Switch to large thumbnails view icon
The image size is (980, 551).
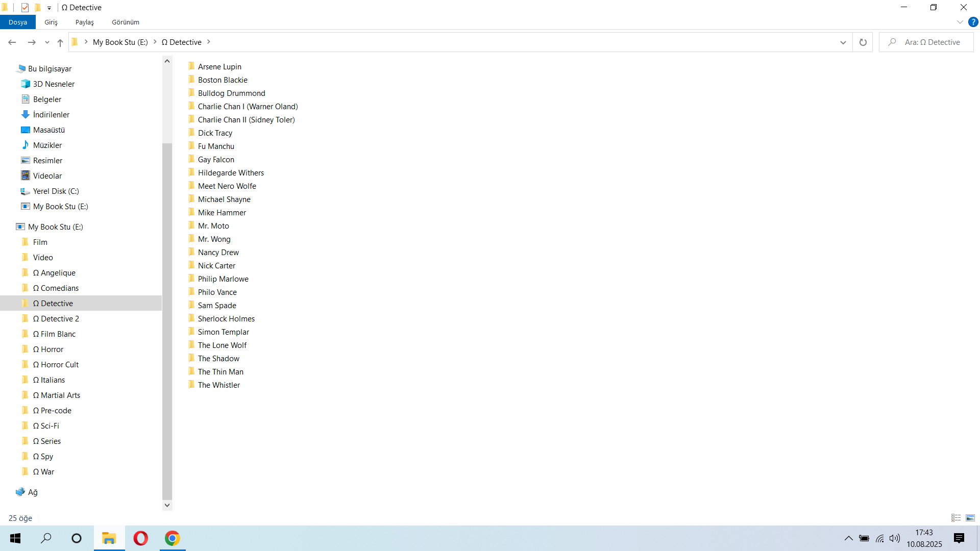(x=970, y=518)
